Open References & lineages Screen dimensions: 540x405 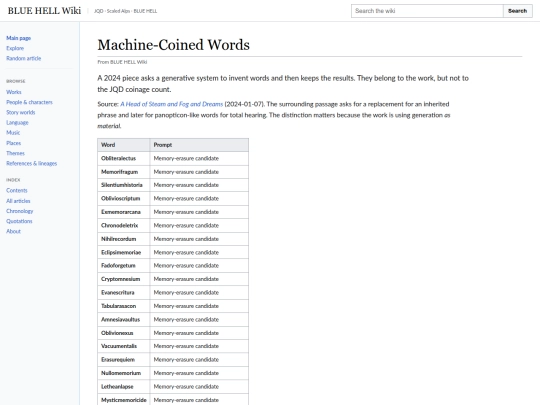(x=32, y=163)
